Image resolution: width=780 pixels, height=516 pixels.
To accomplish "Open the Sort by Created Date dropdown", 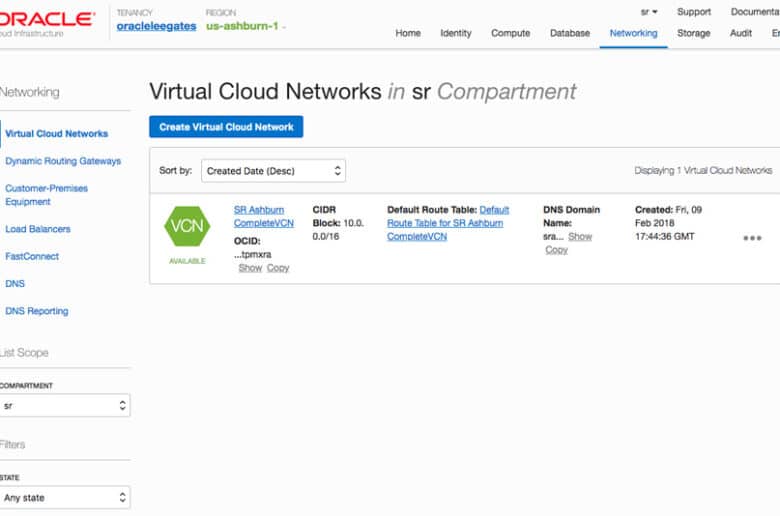I will point(273,171).
